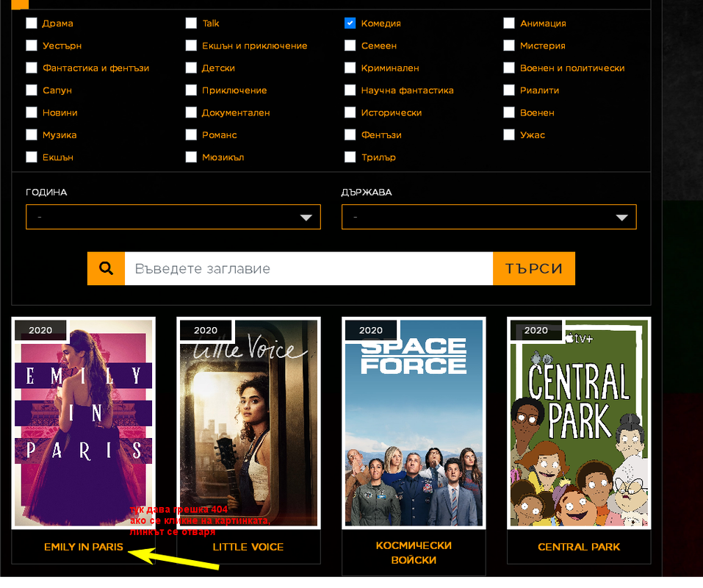Screen dimensions: 703x588
Task: Check the Talk genre checkbox
Action: [191, 23]
